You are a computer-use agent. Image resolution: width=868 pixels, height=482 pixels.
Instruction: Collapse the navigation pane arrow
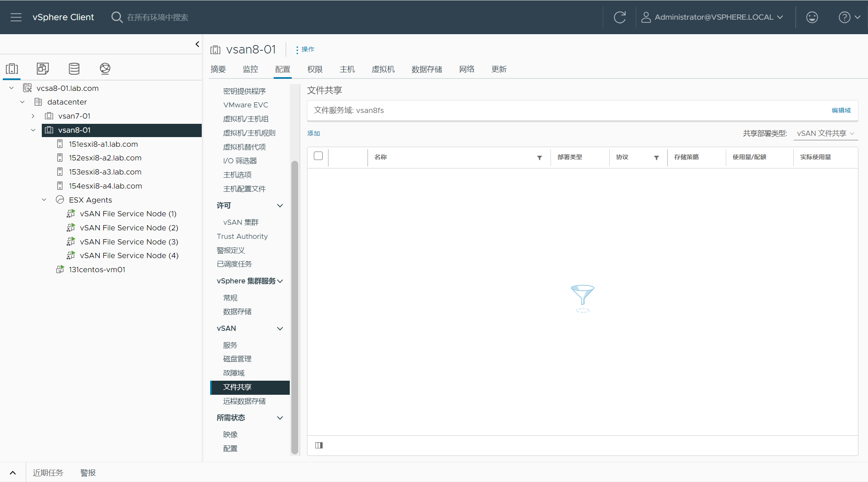pos(197,44)
